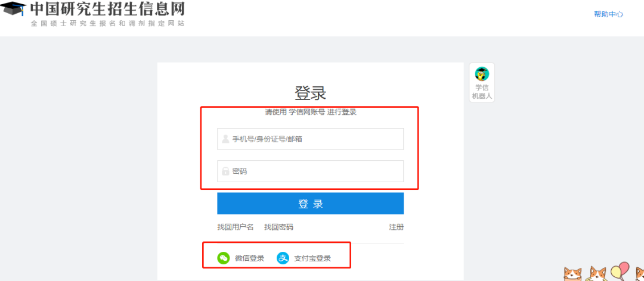Click the graduation cap logo icon
This screenshot has width=644, height=281.
pyautogui.click(x=13, y=9)
